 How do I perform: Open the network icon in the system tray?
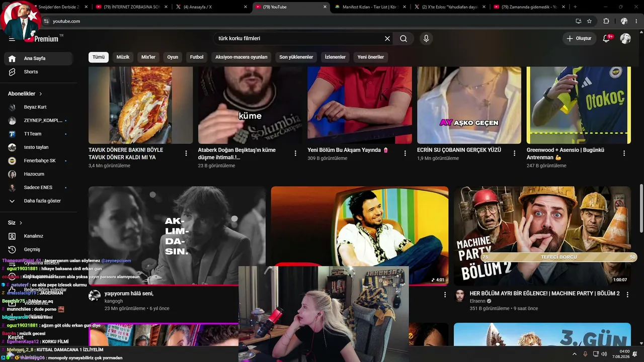click(596, 354)
